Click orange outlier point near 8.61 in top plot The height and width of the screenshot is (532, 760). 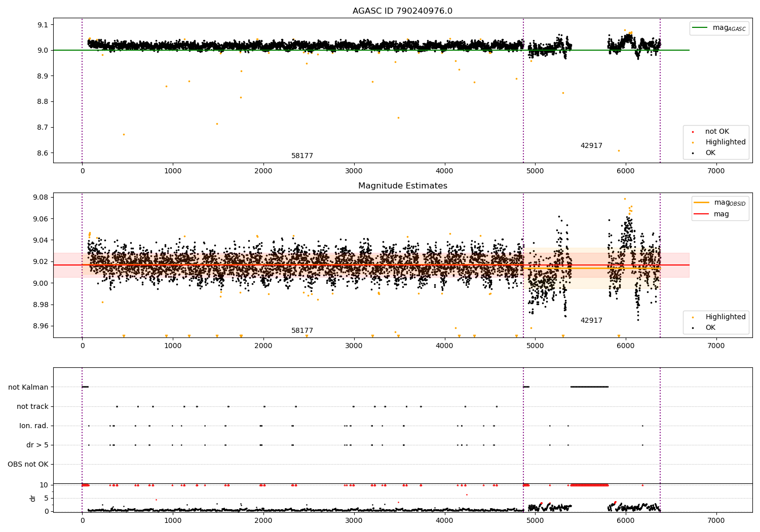point(619,150)
